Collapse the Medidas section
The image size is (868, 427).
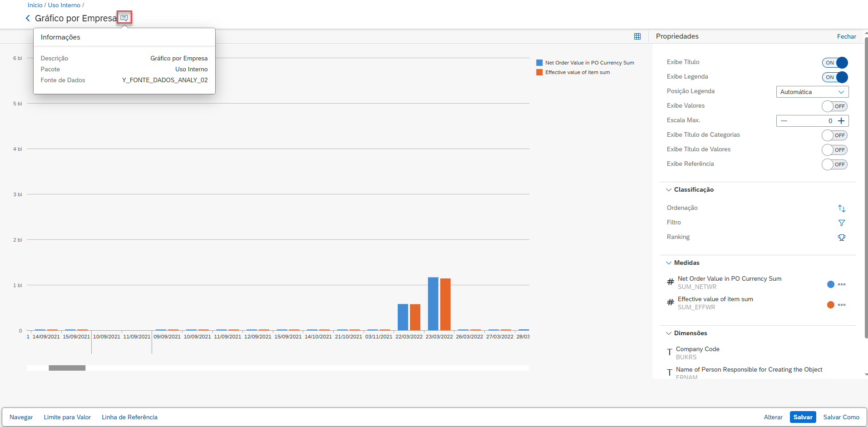pos(669,263)
